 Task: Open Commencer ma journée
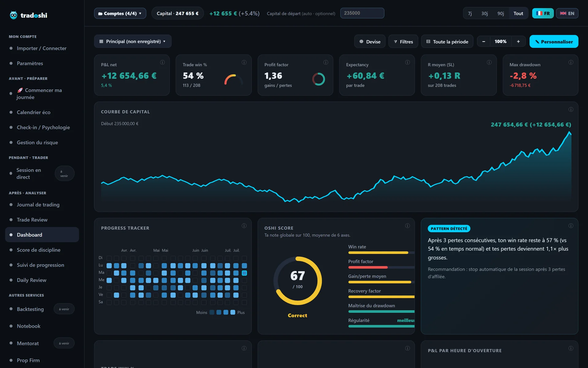pos(42,94)
